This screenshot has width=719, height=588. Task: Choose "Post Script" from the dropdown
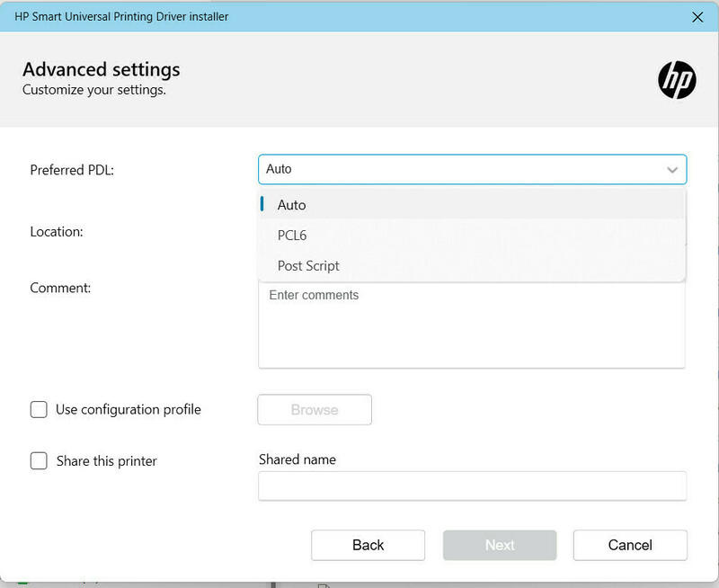pyautogui.click(x=308, y=265)
